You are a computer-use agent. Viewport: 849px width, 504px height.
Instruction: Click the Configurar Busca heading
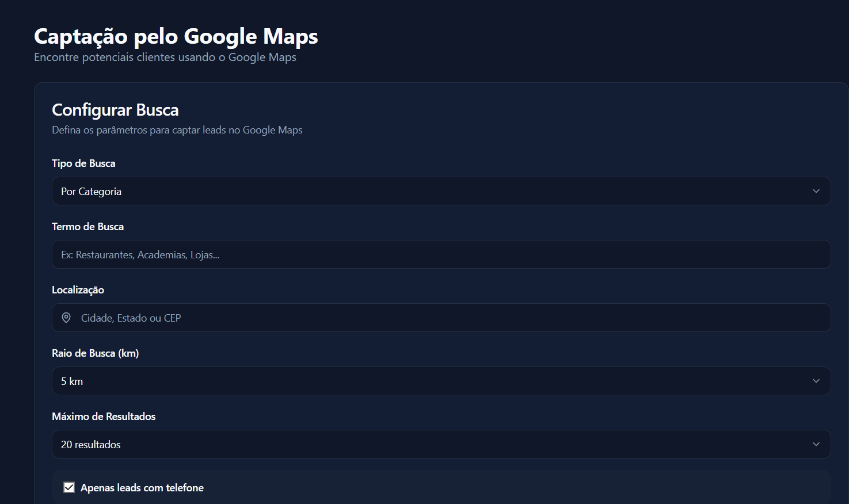coord(115,110)
